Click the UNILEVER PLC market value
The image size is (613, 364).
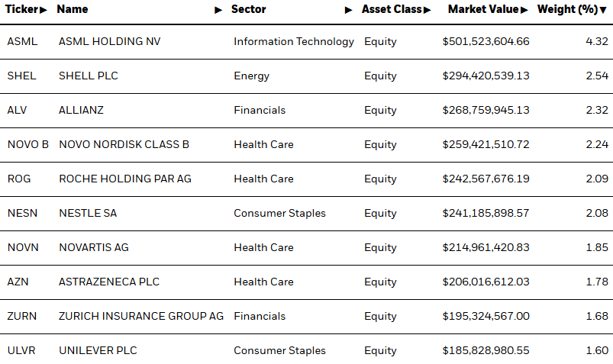[x=486, y=350]
